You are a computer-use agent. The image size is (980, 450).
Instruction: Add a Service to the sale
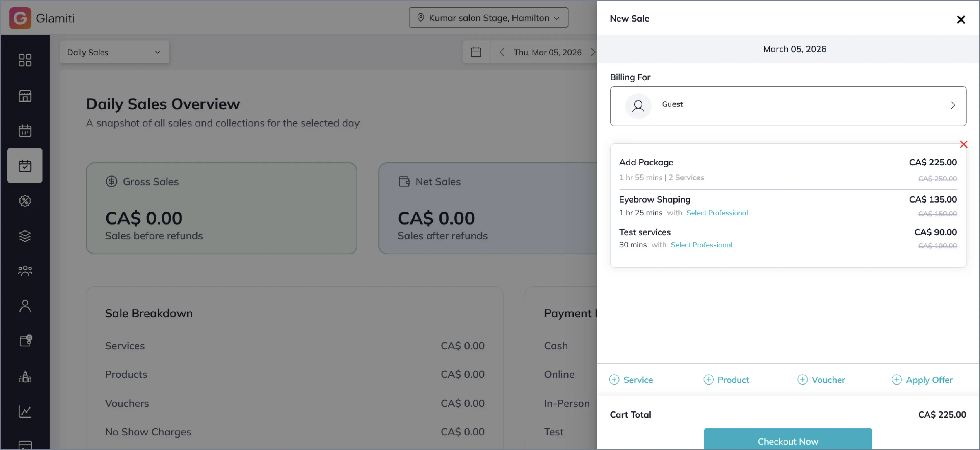[x=631, y=380]
